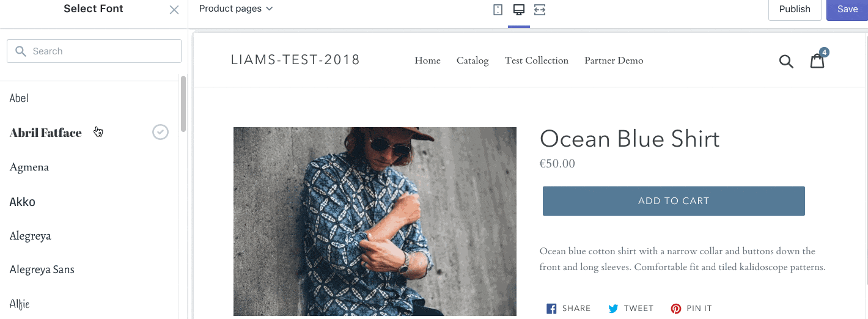Viewport: 868px width, 319px height.
Task: Open the shopping cart icon
Action: (817, 61)
